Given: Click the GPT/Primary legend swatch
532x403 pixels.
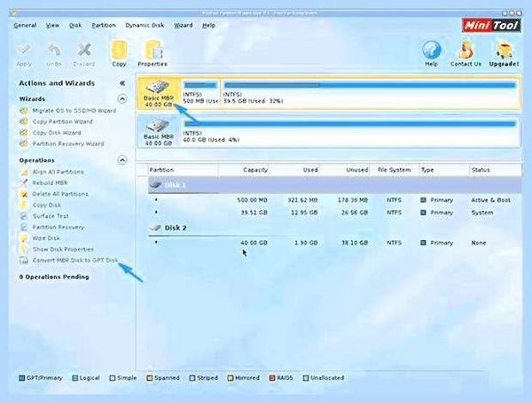Looking at the screenshot, I should tap(21, 378).
